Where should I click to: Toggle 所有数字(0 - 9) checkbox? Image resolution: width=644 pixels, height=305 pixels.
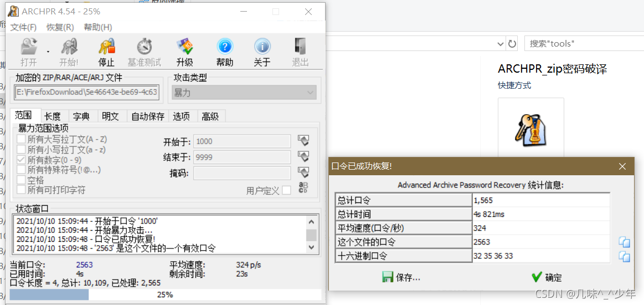click(x=21, y=160)
